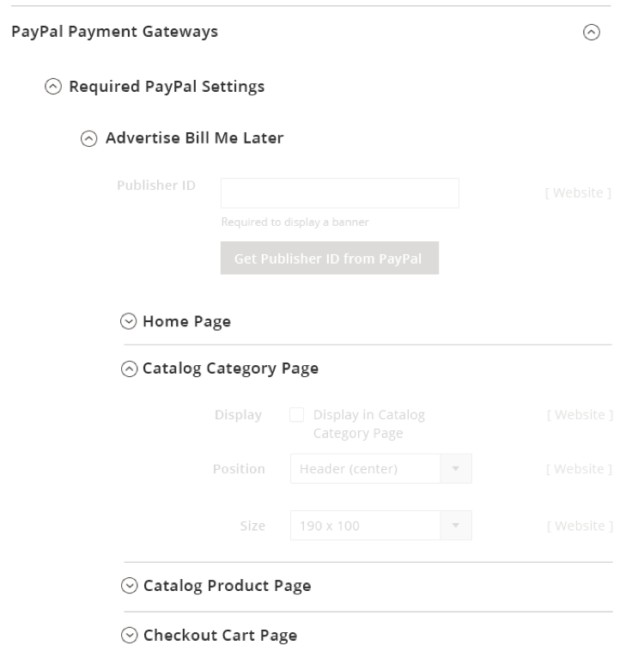Open the Catalog Product Page section title
This screenshot has width=644, height=658.
pyautogui.click(x=227, y=587)
